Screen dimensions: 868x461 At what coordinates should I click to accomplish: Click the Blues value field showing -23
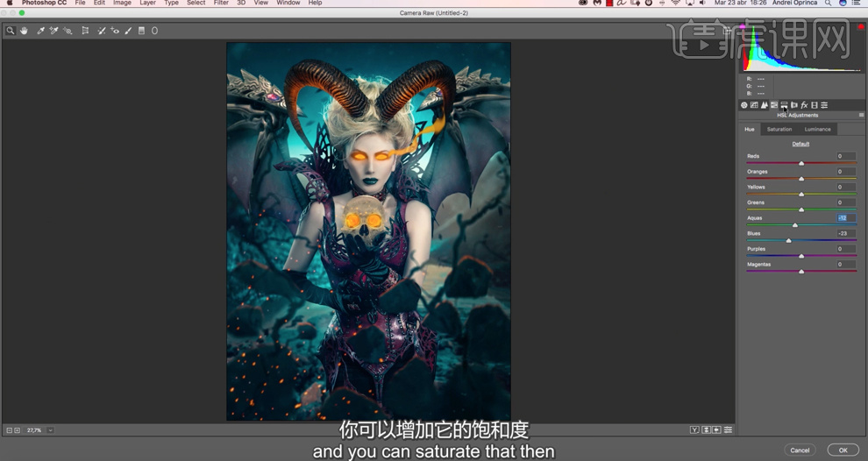pyautogui.click(x=845, y=233)
